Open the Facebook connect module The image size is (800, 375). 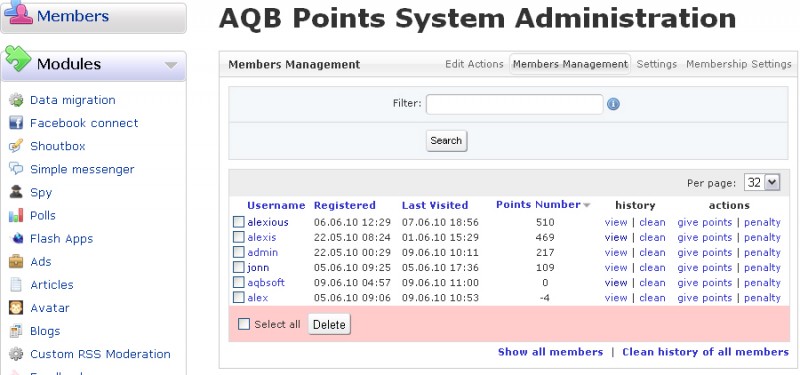[x=84, y=123]
